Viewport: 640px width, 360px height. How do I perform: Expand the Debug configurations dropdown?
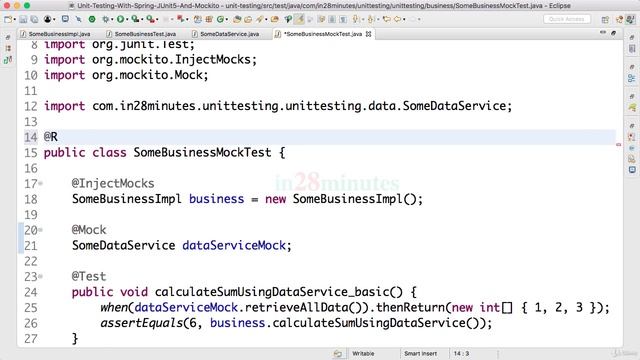(112, 19)
